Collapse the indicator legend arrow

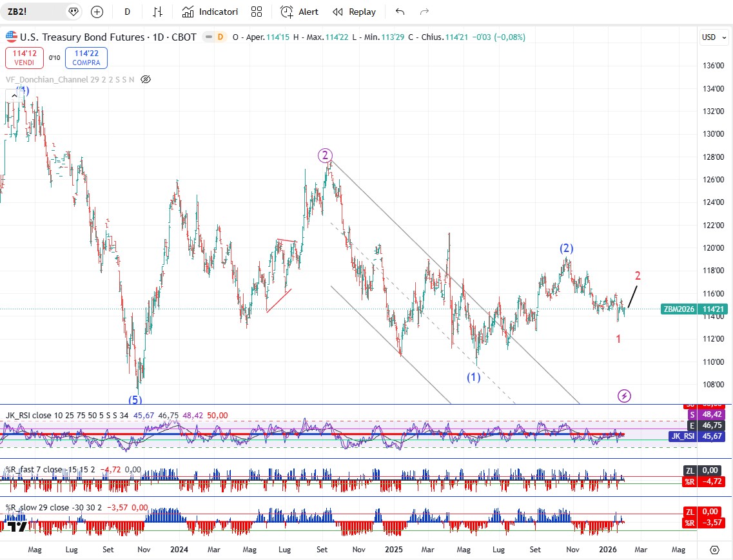(12, 95)
